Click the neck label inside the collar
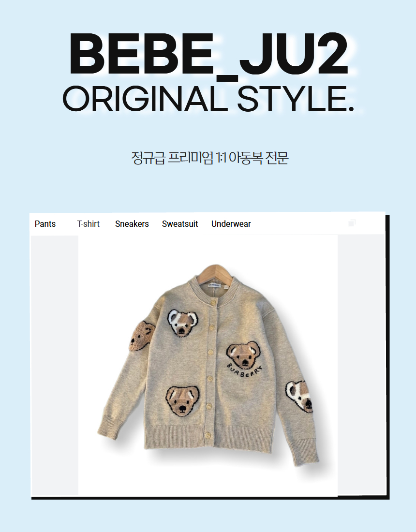The height and width of the screenshot is (532, 416). tap(214, 285)
